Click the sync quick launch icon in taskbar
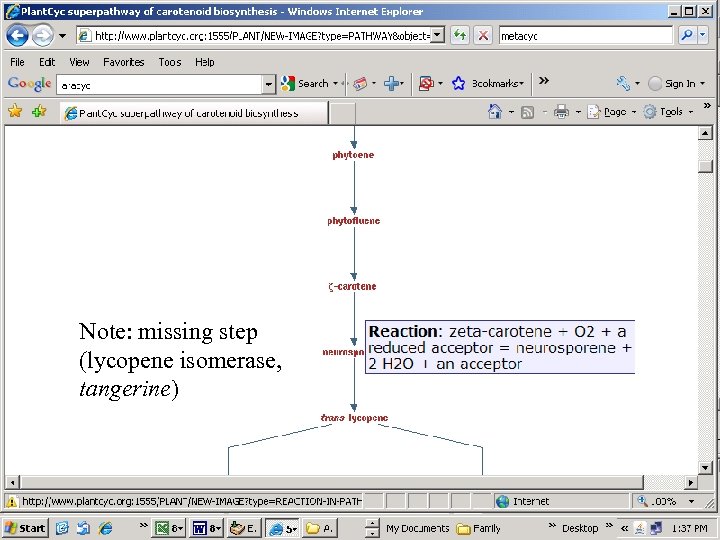The image size is (720, 540). pyautogui.click(x=84, y=528)
